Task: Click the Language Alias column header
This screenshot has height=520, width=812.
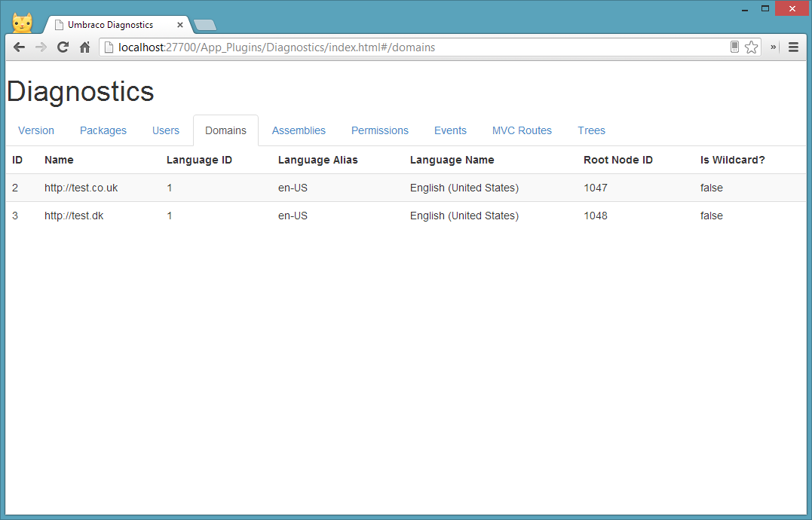Action: pos(318,160)
